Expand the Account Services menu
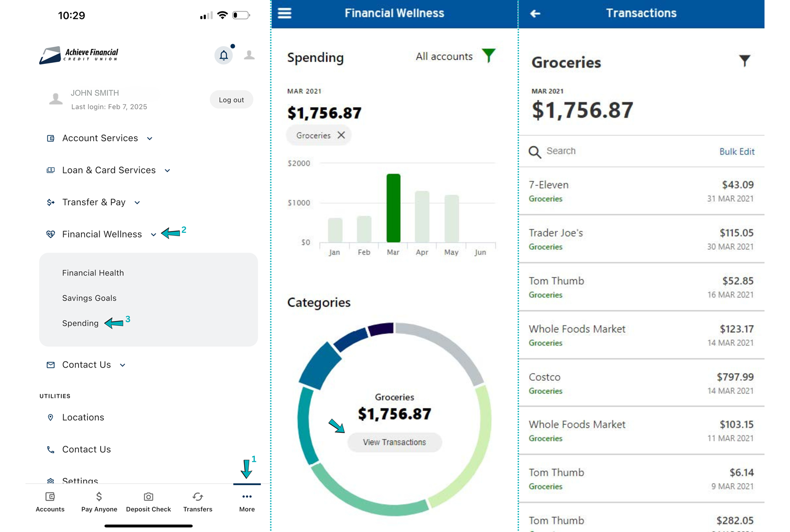The image size is (790, 532). (150, 139)
